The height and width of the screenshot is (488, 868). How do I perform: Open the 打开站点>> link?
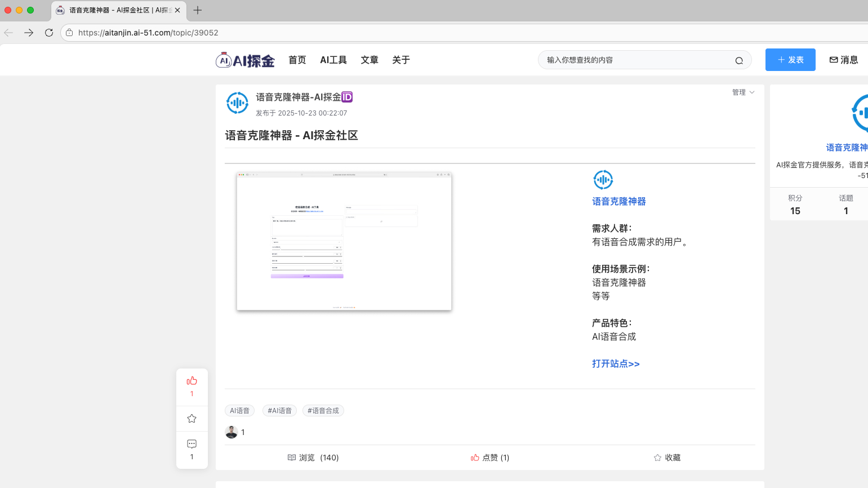(x=616, y=364)
